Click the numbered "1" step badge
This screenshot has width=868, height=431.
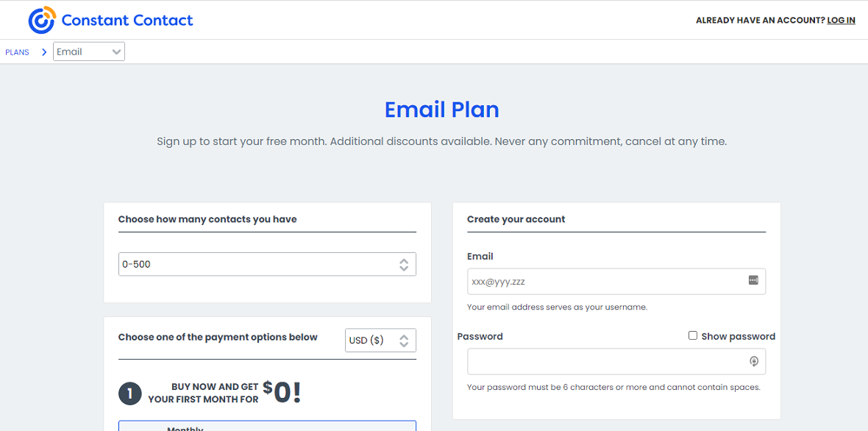click(x=130, y=393)
